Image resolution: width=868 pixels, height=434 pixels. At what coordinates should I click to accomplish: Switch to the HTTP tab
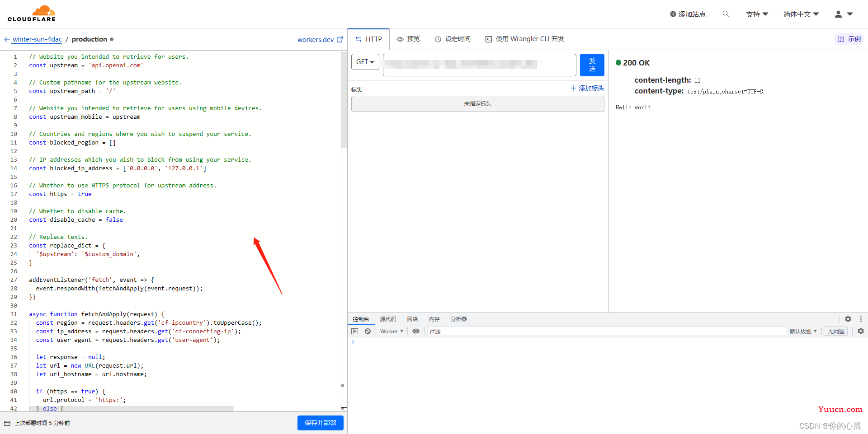[x=369, y=39]
